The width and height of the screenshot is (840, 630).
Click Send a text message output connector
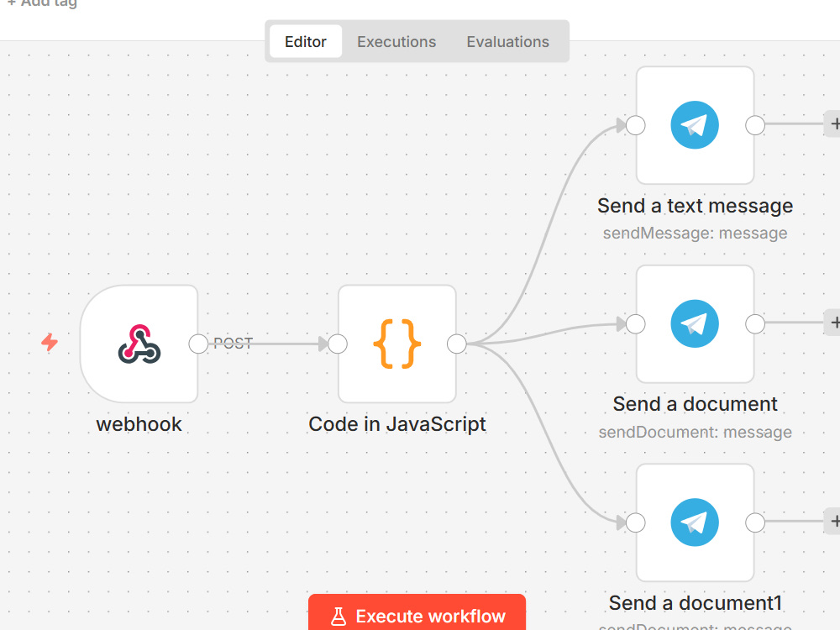(755, 125)
